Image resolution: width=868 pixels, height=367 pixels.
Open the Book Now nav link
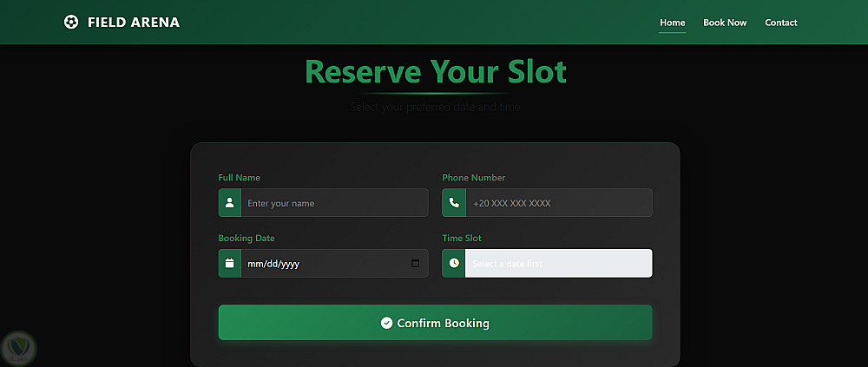[x=725, y=23]
